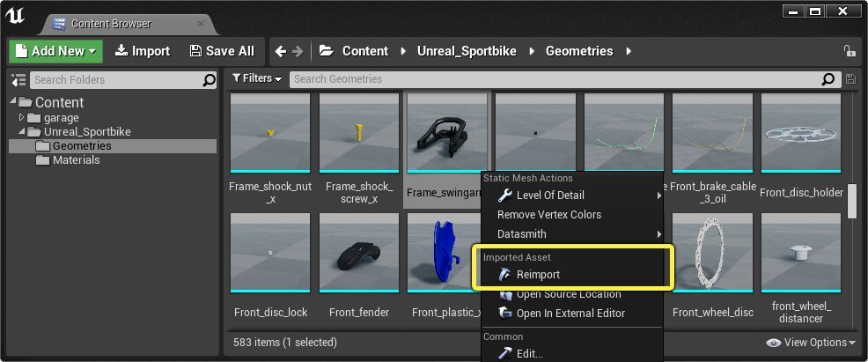Click the Open In External Editor icon
The image size is (868, 362).
click(x=504, y=314)
